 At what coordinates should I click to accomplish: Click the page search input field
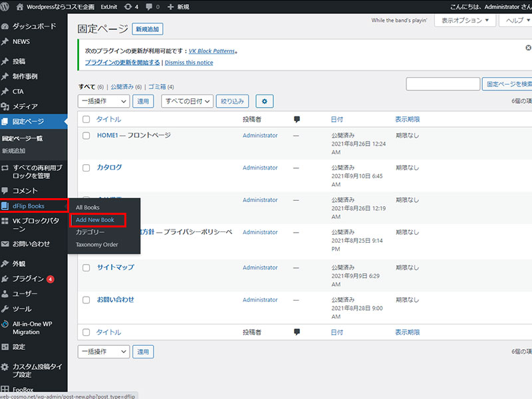tap(443, 84)
